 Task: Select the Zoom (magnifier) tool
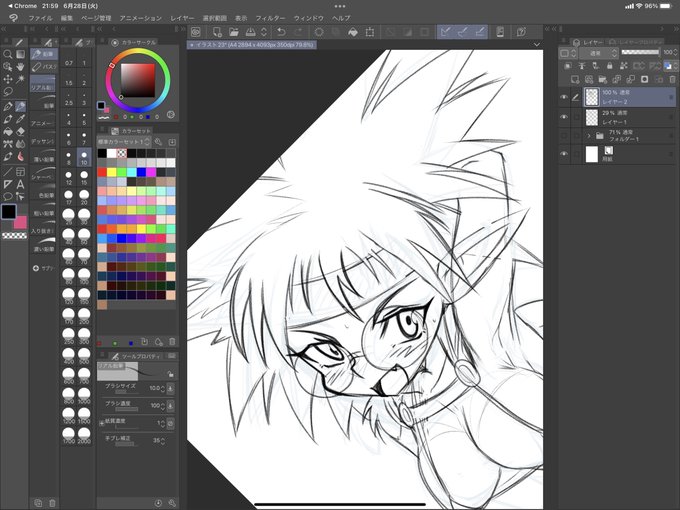[x=7, y=54]
